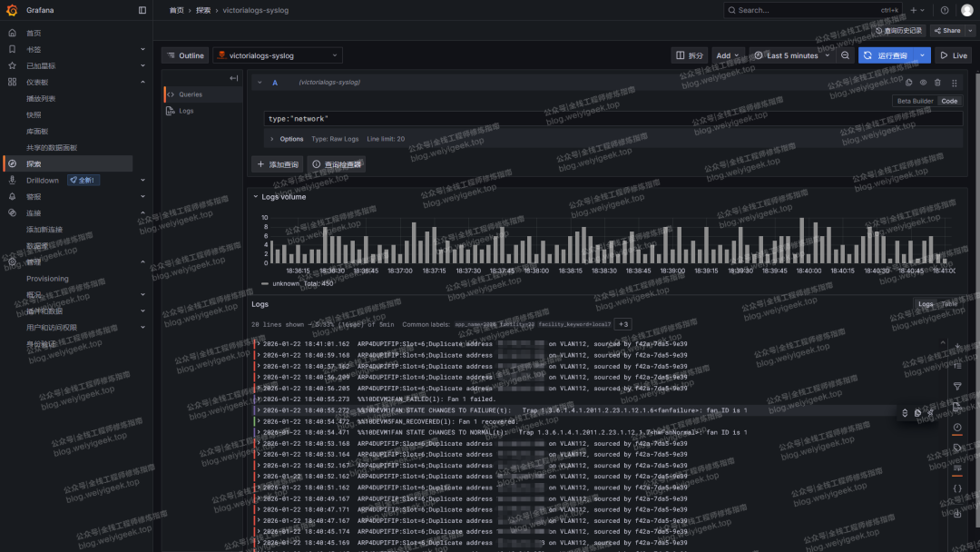This screenshot has width=980, height=552.
Task: Toggle query A visibility eye icon
Action: (923, 83)
